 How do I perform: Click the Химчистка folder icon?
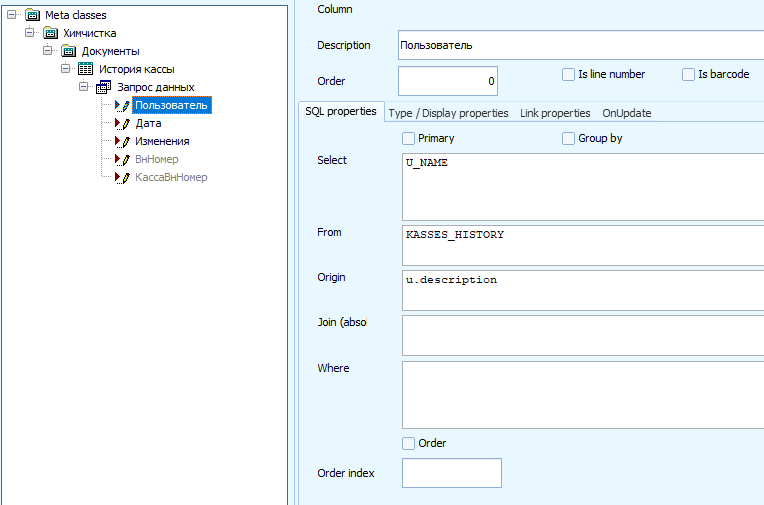point(51,33)
